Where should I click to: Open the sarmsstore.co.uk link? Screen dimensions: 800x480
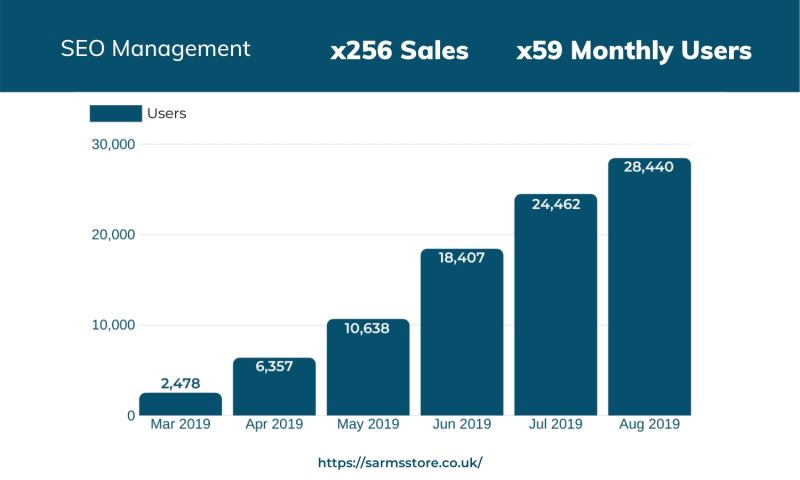(400, 463)
